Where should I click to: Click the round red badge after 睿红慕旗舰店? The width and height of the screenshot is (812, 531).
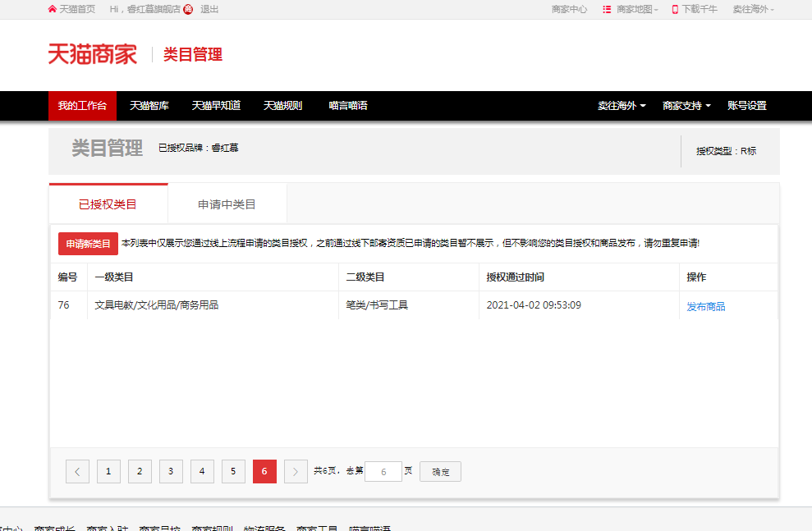click(x=189, y=9)
